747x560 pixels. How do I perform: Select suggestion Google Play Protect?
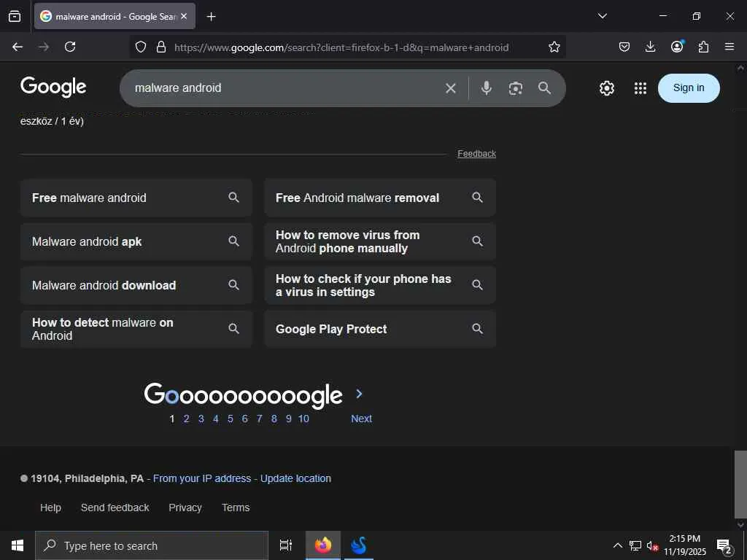(380, 329)
